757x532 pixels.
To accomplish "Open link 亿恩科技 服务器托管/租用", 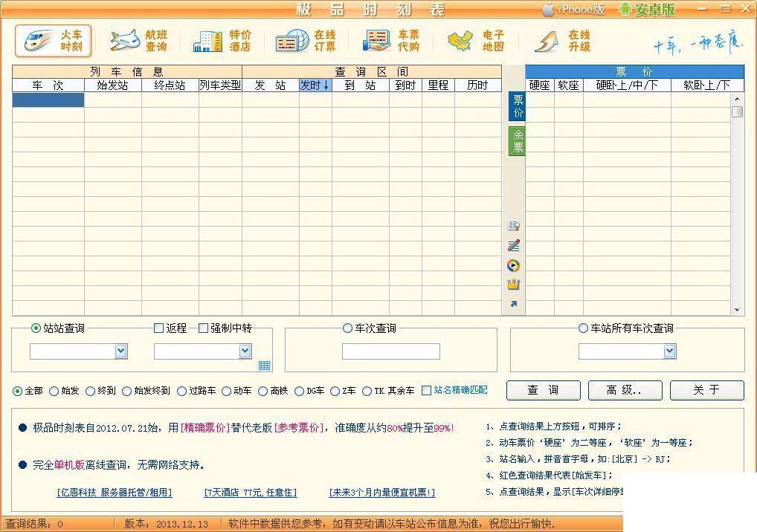I will pyautogui.click(x=115, y=493).
